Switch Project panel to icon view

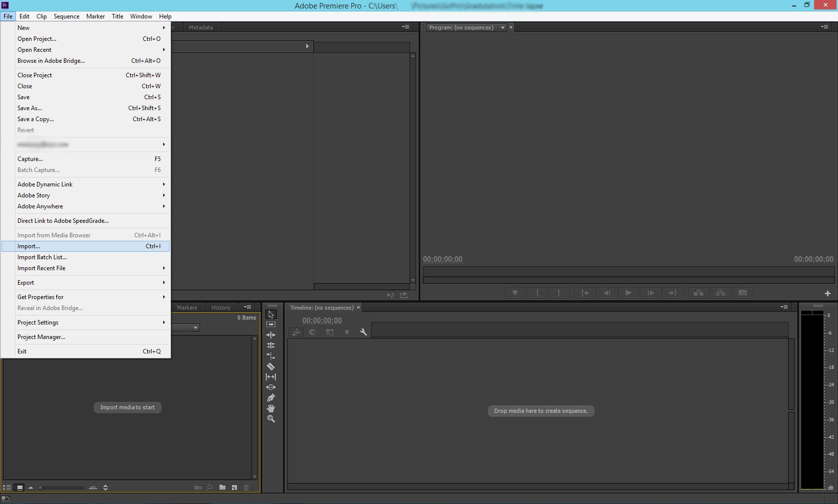click(19, 488)
